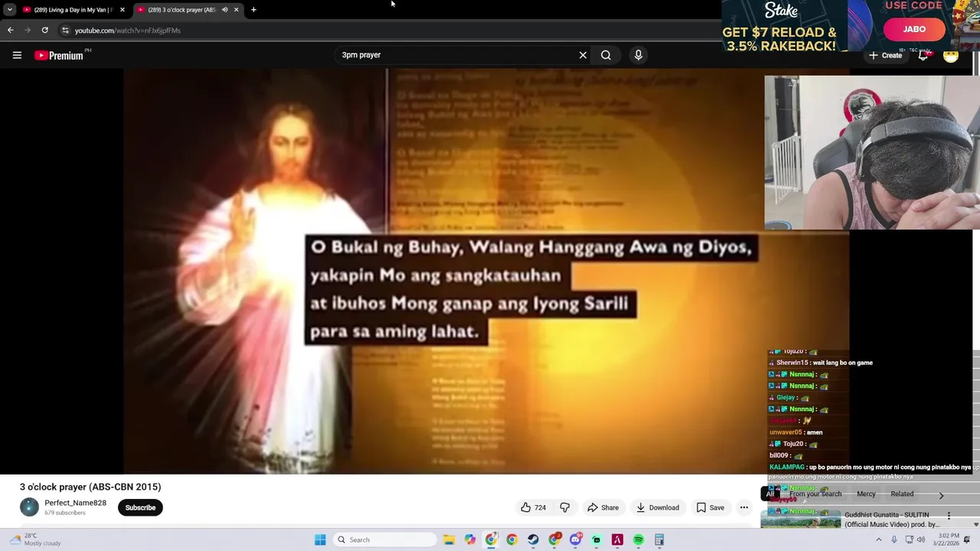
Task: Save video to a playlist
Action: [x=710, y=507]
